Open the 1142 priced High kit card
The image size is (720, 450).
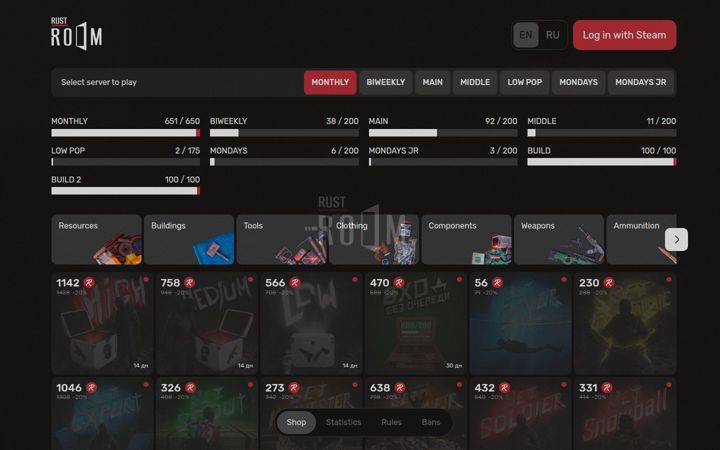[102, 323]
